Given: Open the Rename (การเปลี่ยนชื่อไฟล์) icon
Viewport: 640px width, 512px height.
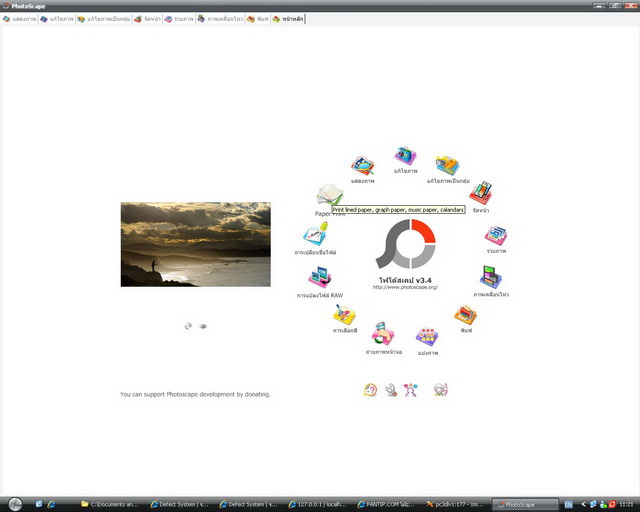Looking at the screenshot, I should pyautogui.click(x=316, y=234).
